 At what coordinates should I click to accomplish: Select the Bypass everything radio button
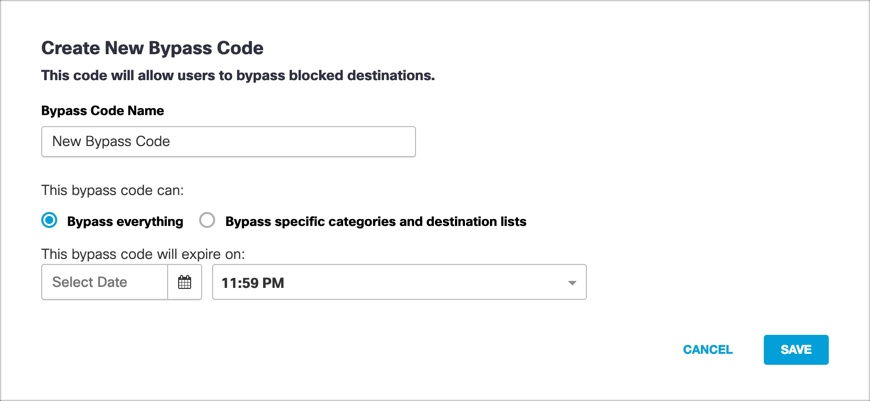tap(49, 221)
